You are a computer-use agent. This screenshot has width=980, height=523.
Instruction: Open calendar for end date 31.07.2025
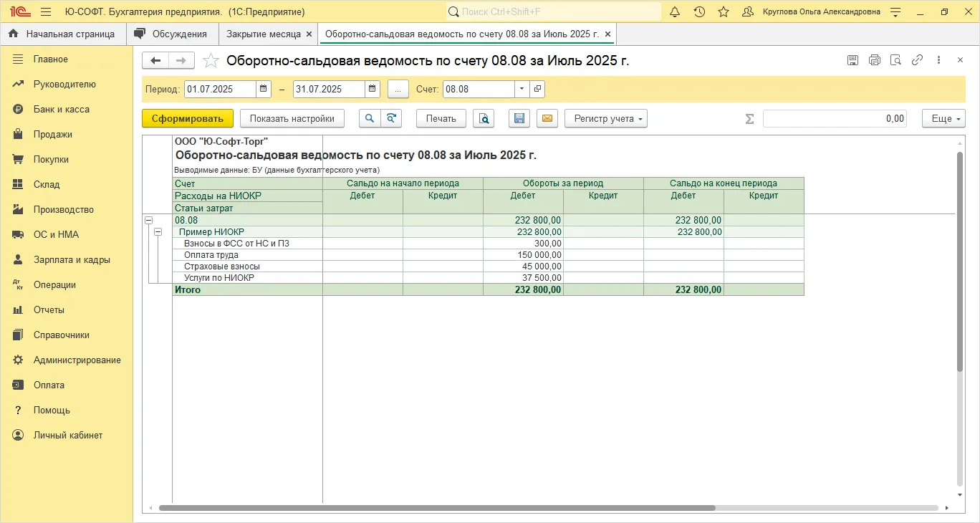click(373, 89)
